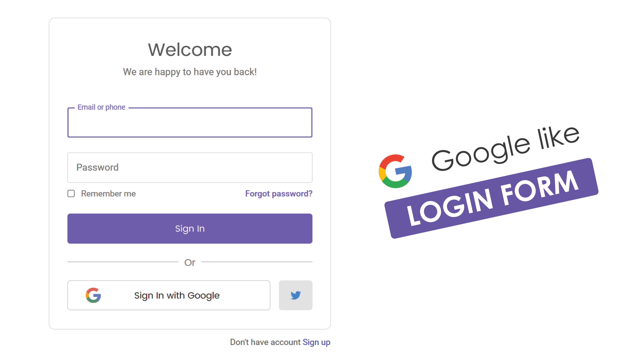This screenshot has height=362, width=644.
Task: Click the Welcome heading
Action: pyautogui.click(x=190, y=49)
